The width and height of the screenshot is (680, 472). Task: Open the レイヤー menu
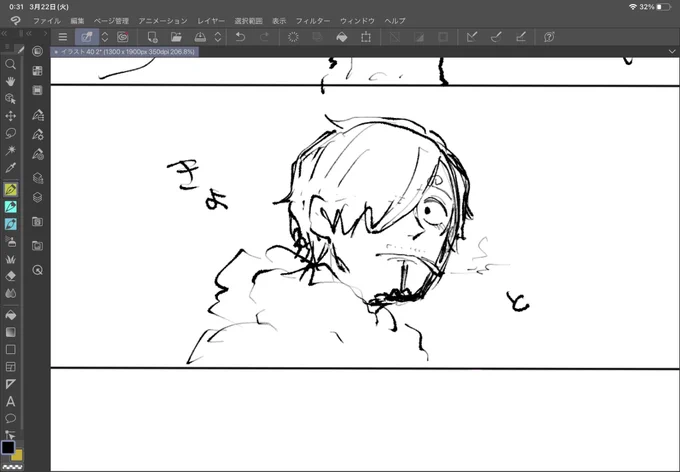click(x=211, y=20)
